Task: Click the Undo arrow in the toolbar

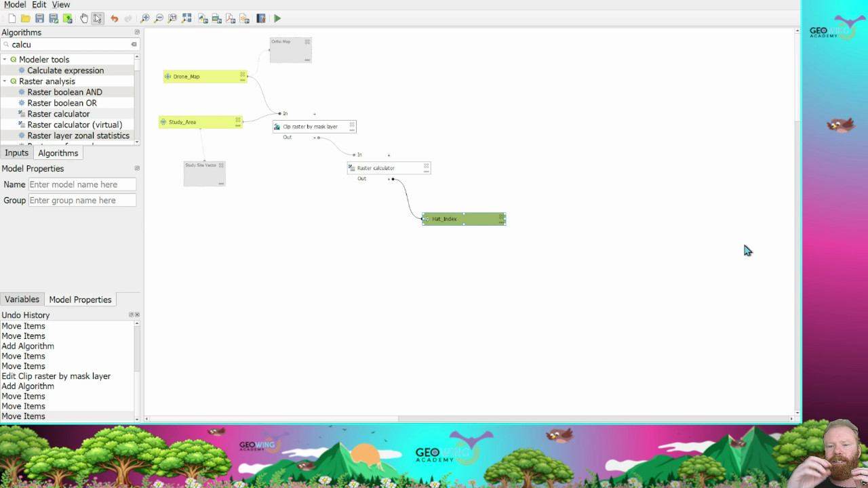Action: (114, 18)
